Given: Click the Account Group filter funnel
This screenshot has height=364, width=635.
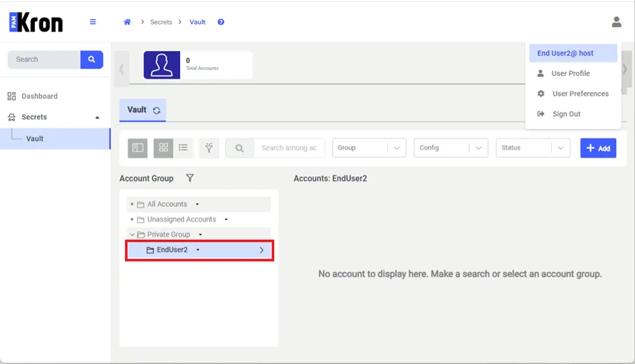Looking at the screenshot, I should point(190,178).
